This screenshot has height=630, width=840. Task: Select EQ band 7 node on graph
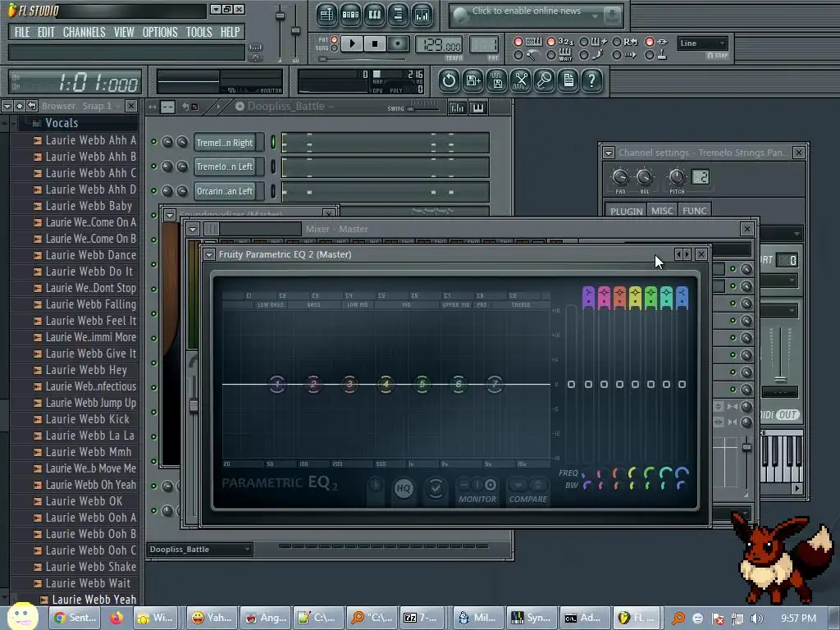pos(495,384)
